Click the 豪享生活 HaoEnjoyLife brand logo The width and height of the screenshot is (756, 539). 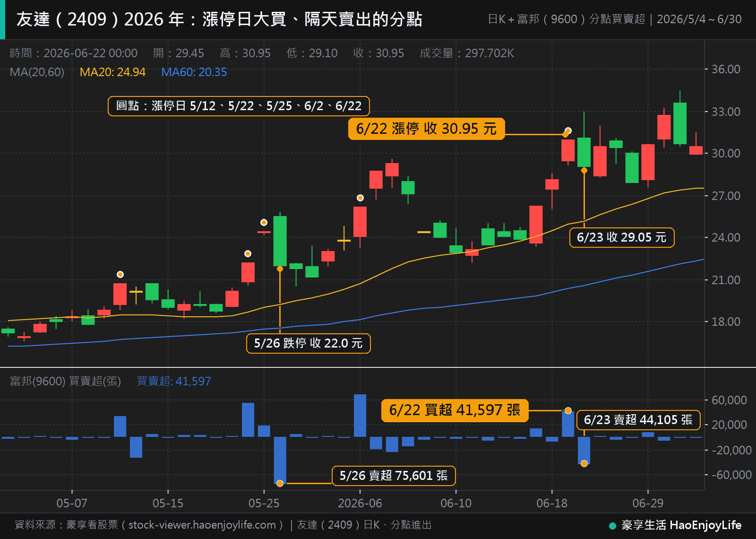tap(675, 525)
